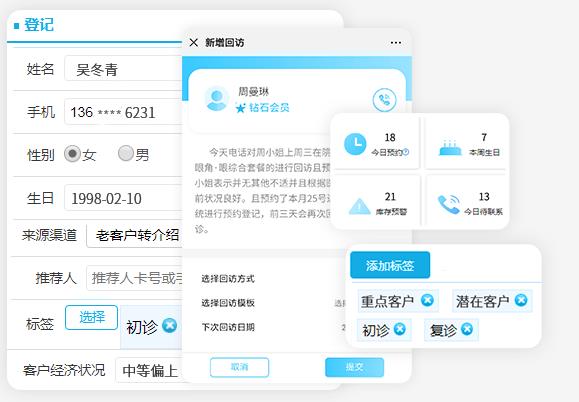Click the 潜在客户 tag label

tap(482, 301)
